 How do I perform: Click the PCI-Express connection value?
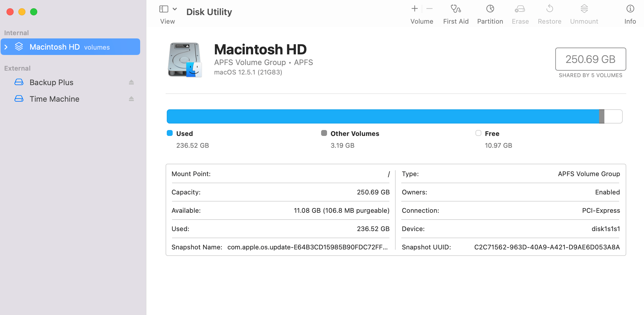[x=601, y=210]
